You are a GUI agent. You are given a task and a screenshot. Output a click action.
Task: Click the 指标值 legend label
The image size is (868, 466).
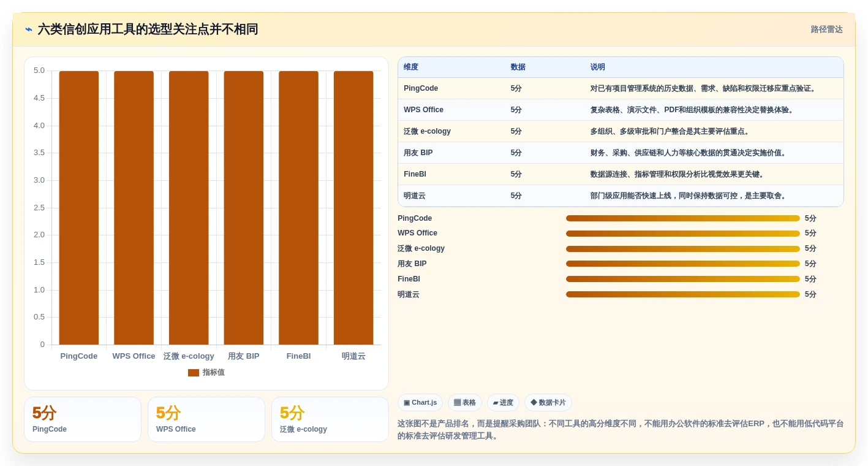214,373
